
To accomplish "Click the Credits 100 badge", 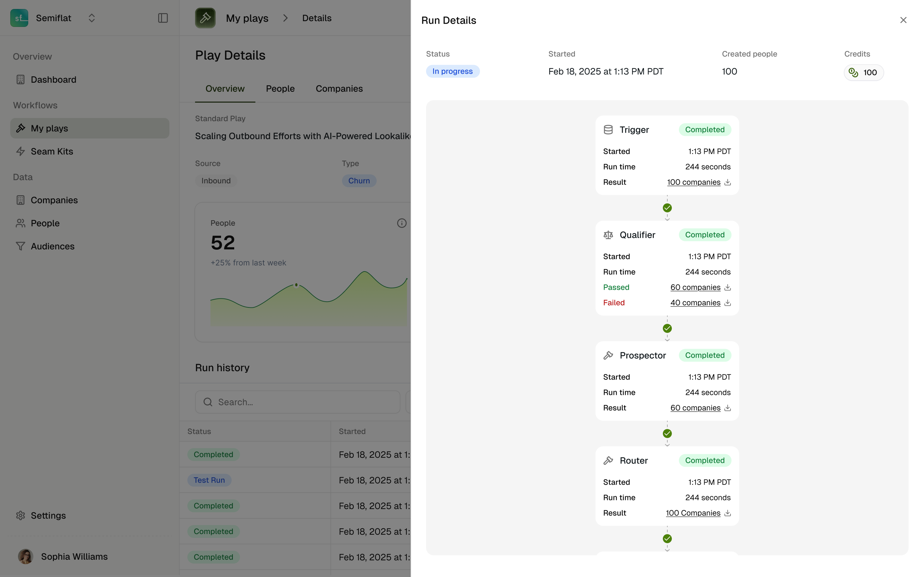I will coord(863,72).
